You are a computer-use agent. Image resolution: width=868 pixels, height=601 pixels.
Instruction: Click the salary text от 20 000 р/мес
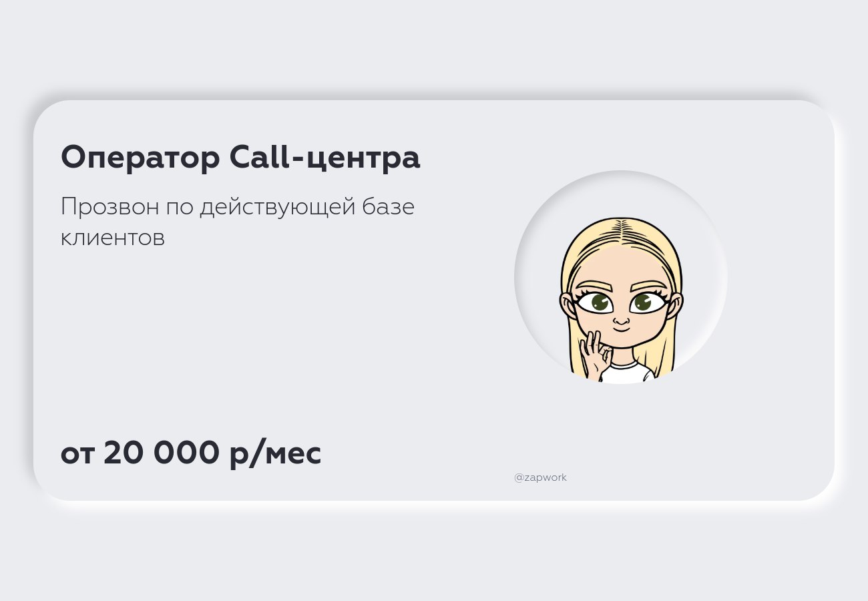tap(191, 453)
